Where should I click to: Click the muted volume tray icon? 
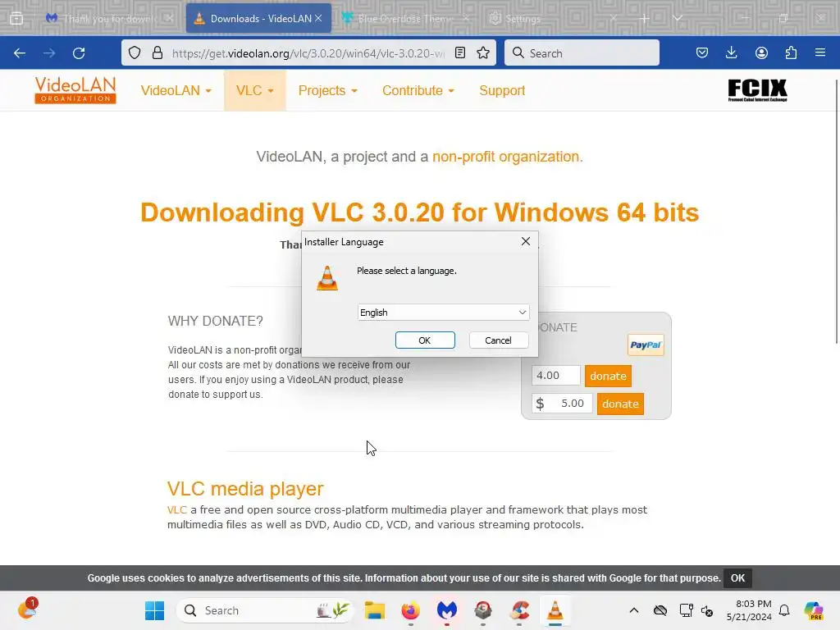pyautogui.click(x=707, y=610)
